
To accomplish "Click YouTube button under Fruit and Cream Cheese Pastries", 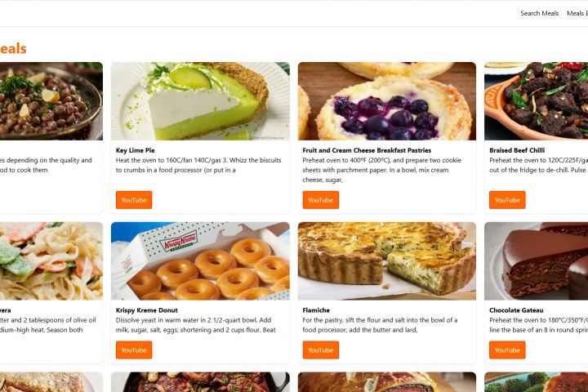I will point(320,200).
